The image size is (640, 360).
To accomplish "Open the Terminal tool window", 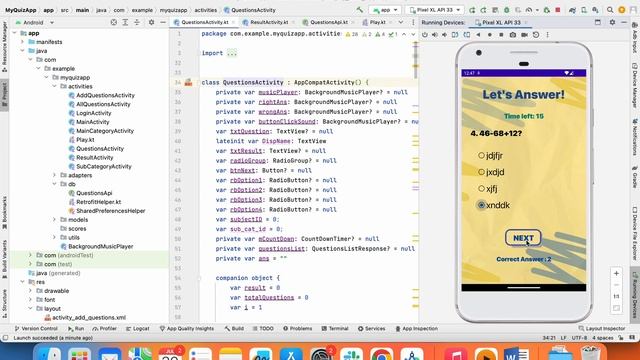I will (334, 329).
